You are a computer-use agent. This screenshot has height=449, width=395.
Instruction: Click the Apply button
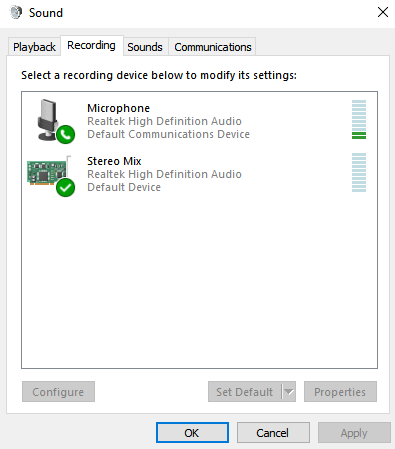[354, 433]
